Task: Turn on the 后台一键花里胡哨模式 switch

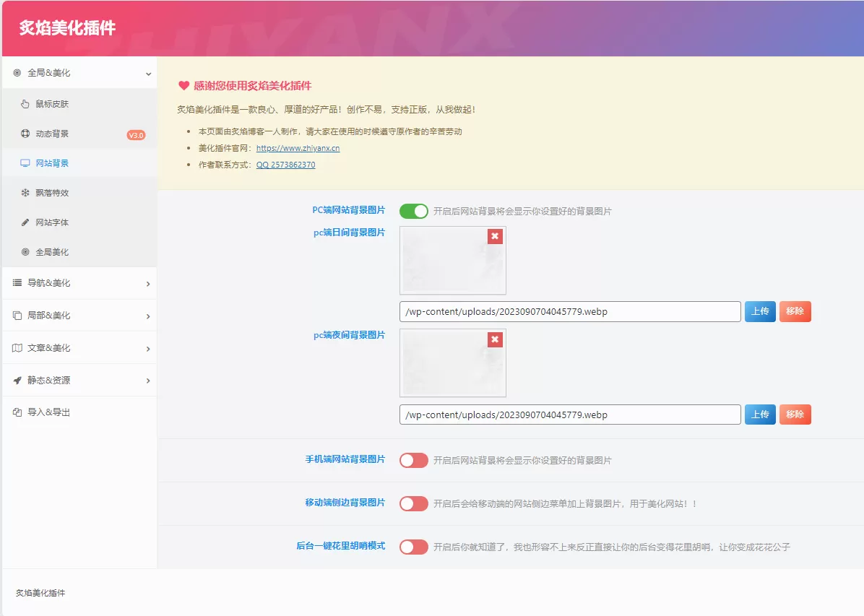Action: [x=413, y=547]
